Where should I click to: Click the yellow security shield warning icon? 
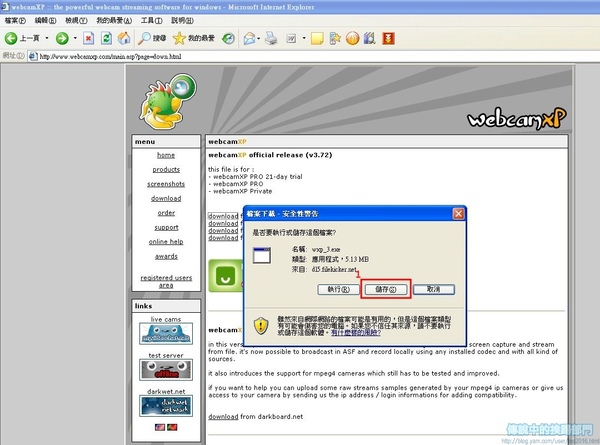click(261, 326)
